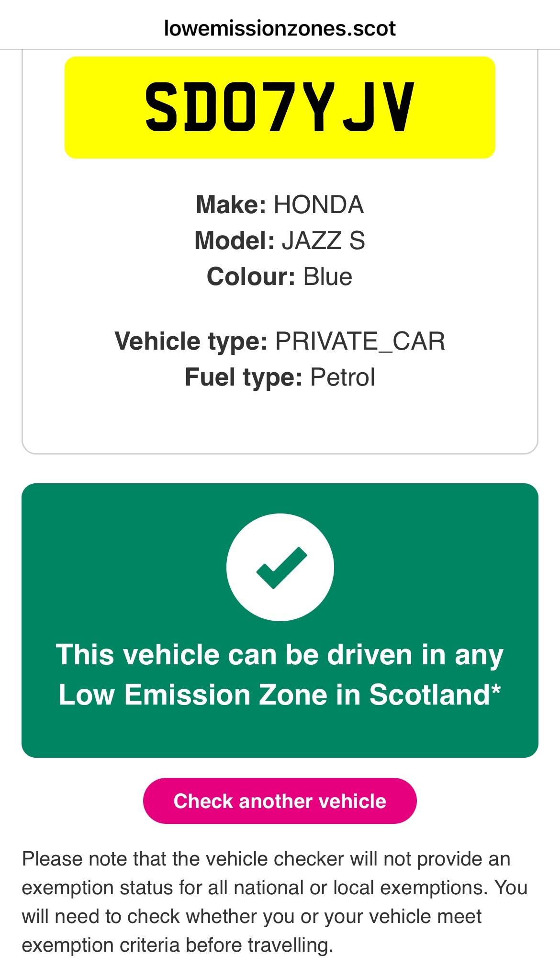Click 'exemption criteria before travelling' line
This screenshot has width=560, height=968.
pos(177,945)
